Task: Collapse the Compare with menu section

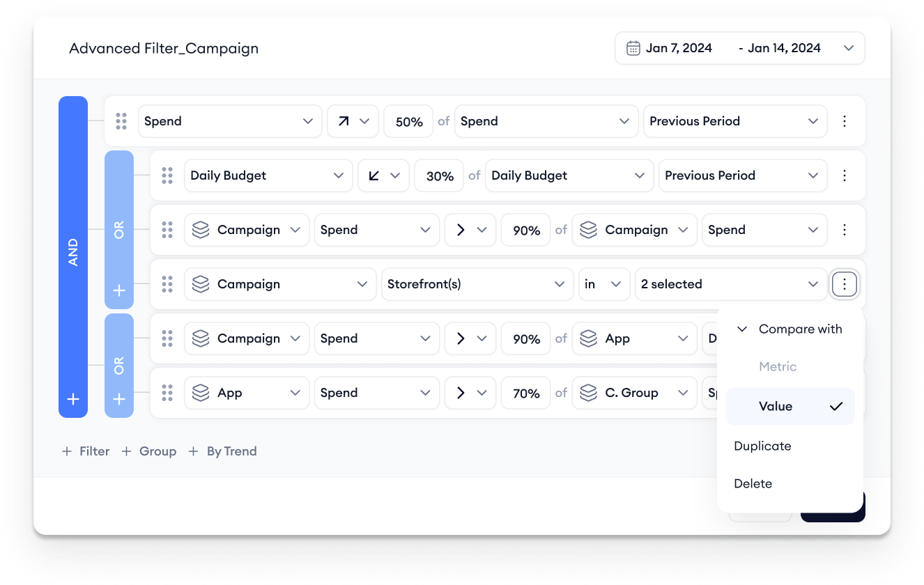Action: click(x=742, y=329)
